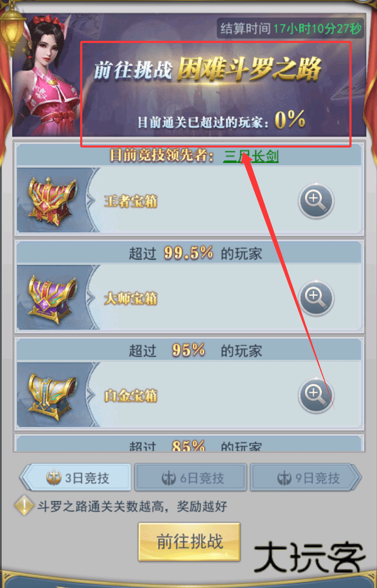Click the female character portrait
The width and height of the screenshot is (377, 588).
coord(49,75)
